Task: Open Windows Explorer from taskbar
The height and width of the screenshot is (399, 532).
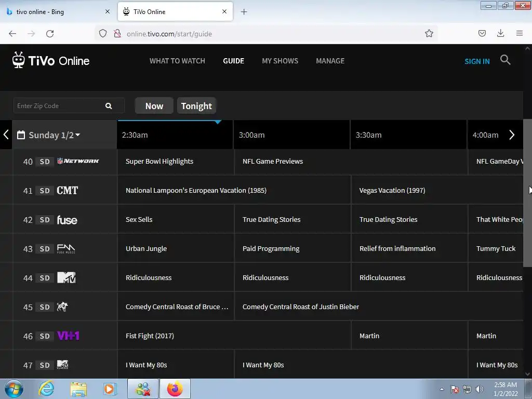Action: click(78, 389)
